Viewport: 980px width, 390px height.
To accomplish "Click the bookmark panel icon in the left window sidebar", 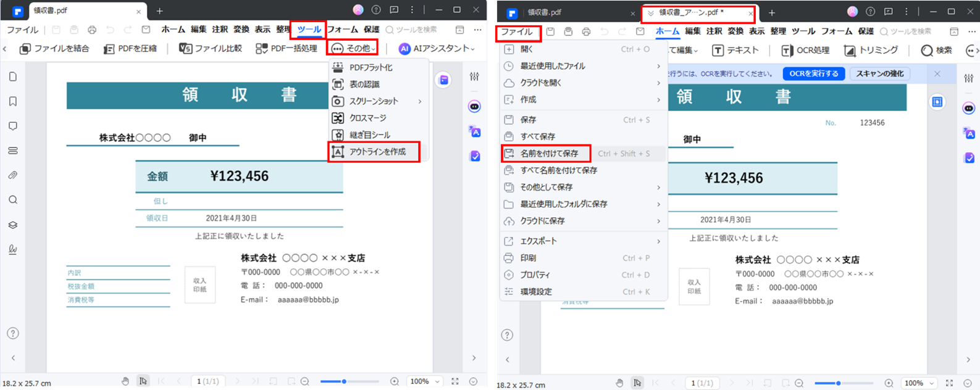I will click(x=13, y=101).
